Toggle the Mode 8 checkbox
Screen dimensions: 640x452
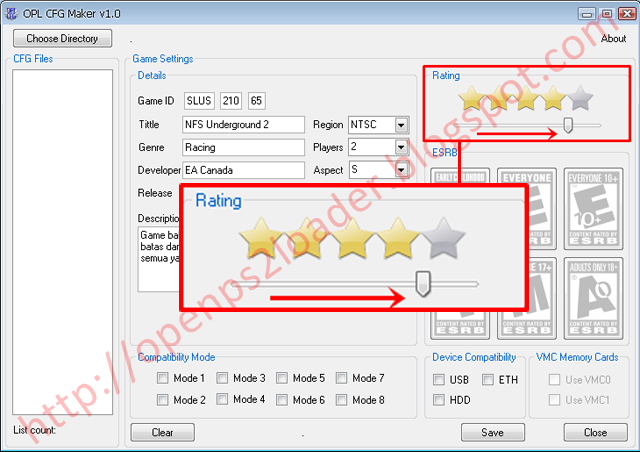click(341, 399)
